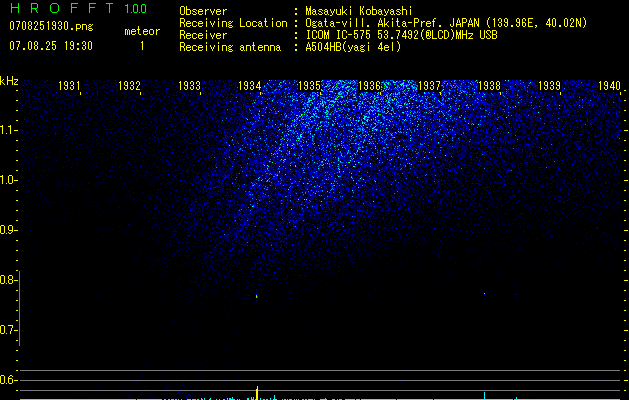Select the file name 0708251930.png
629x400 pixels.
point(51,26)
